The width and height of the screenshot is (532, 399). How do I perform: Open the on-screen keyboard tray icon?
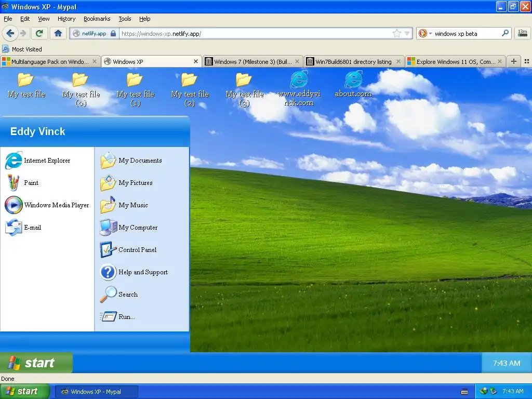click(x=464, y=392)
